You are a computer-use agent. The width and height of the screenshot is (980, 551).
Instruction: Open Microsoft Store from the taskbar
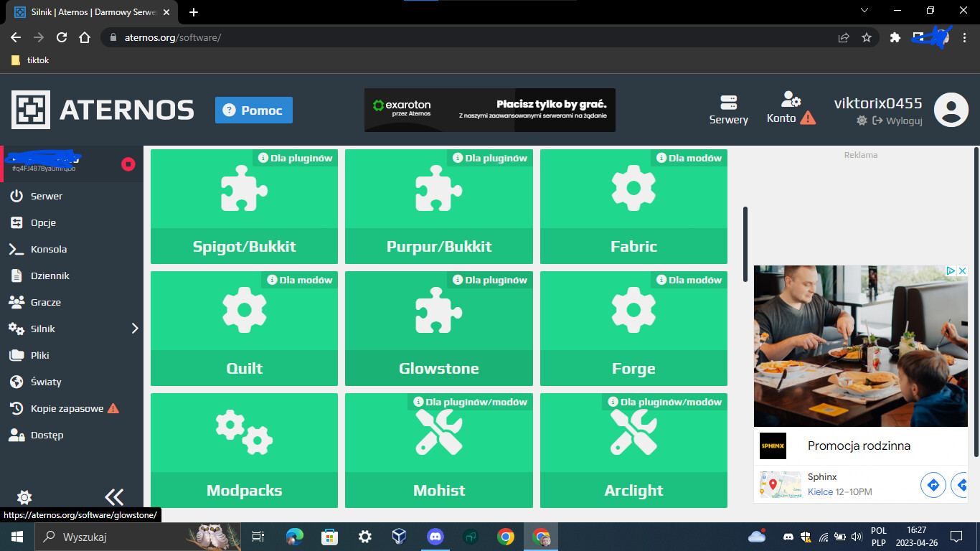pyautogui.click(x=330, y=537)
